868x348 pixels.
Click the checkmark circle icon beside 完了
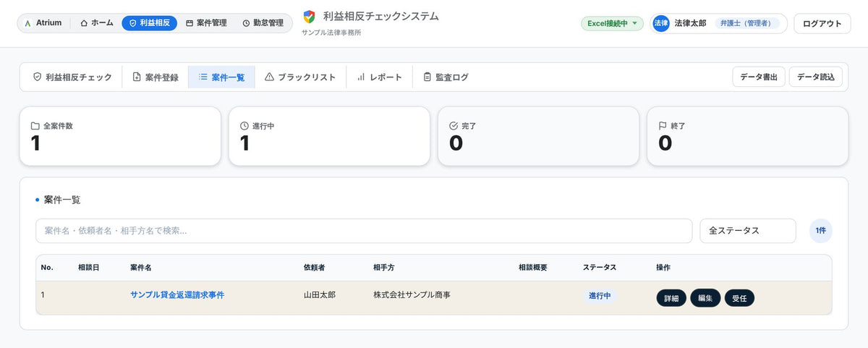[x=454, y=126]
